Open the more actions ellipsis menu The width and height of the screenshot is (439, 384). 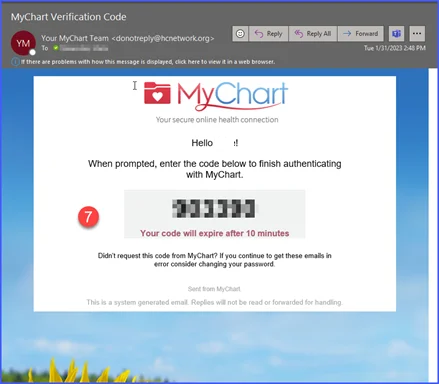pyautogui.click(x=417, y=34)
